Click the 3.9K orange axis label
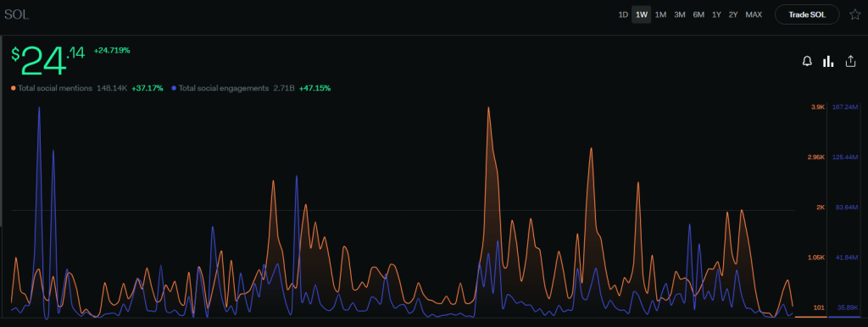The height and width of the screenshot is (327, 868). point(818,108)
